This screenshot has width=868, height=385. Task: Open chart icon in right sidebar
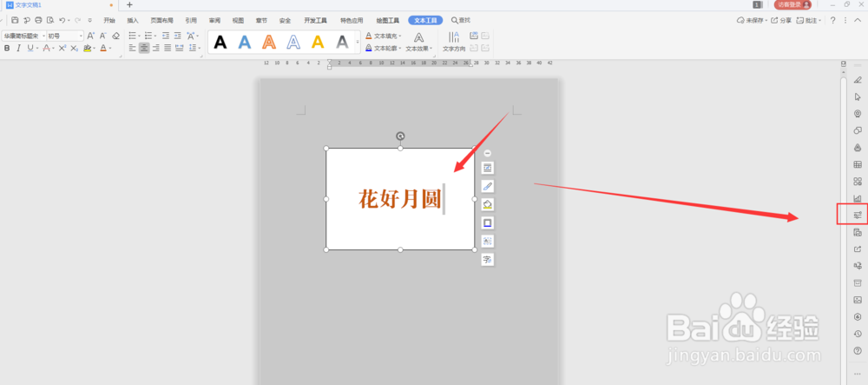(x=858, y=198)
